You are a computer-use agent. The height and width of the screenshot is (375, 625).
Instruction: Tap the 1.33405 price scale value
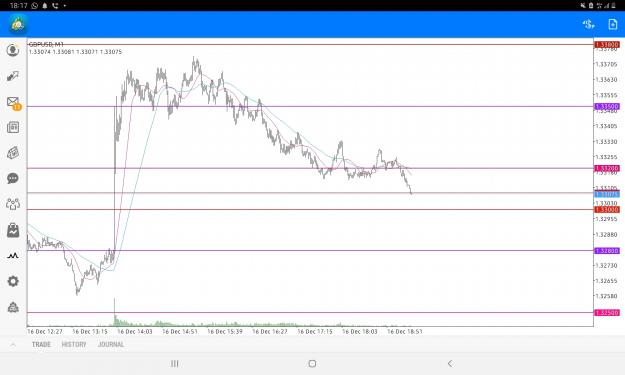coord(606,126)
